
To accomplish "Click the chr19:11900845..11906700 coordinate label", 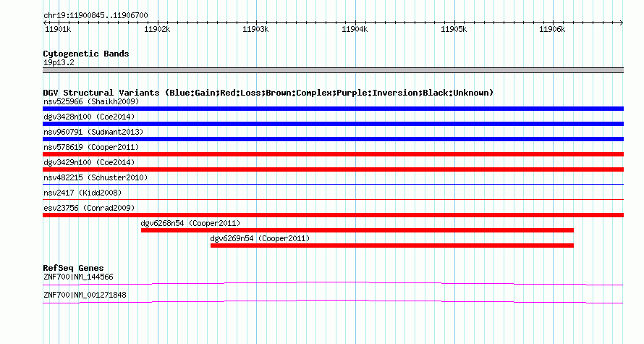I will (96, 16).
